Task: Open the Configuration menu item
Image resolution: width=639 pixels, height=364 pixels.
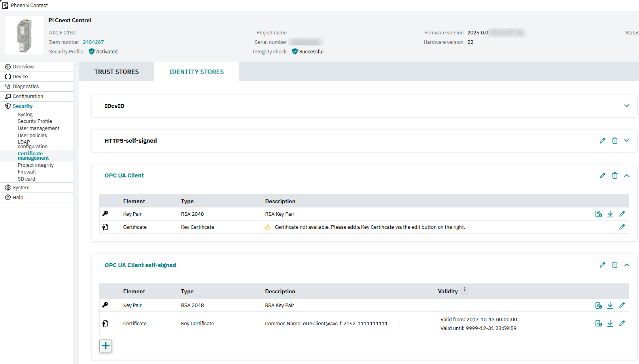Action: coord(37,96)
